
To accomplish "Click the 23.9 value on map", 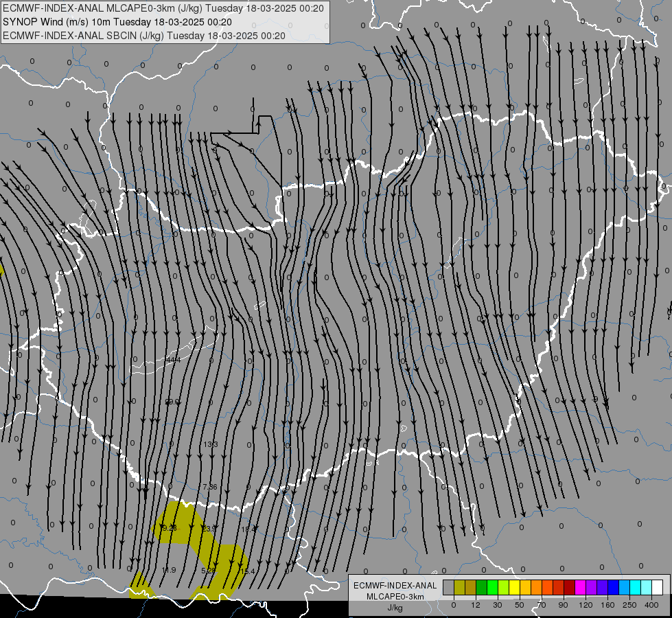I will (209, 529).
